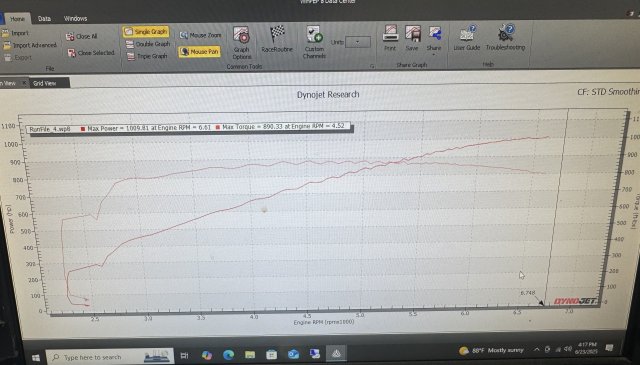
Task: Print the current dyno graph
Action: [x=390, y=38]
